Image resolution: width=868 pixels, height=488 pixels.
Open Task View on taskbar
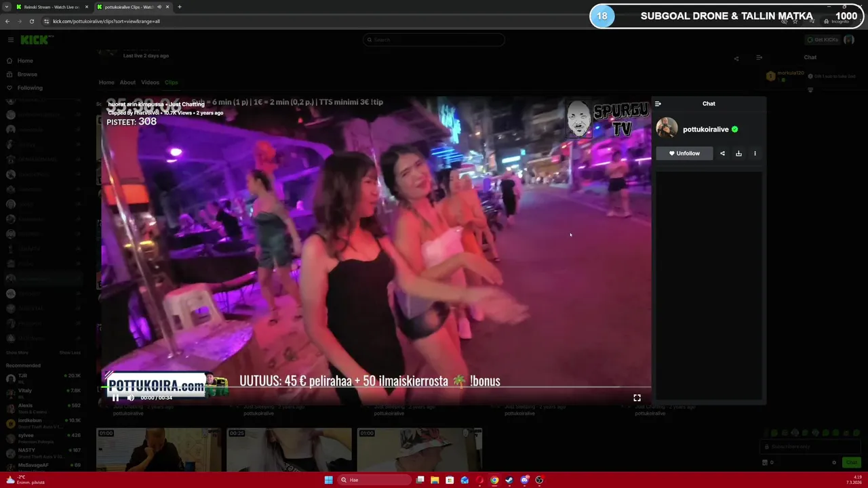(420, 480)
